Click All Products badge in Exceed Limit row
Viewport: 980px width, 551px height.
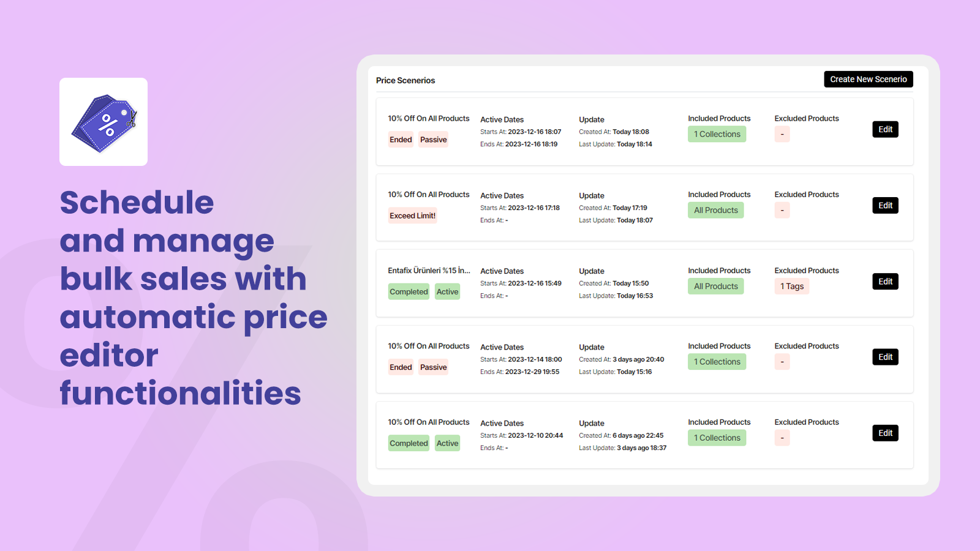[x=715, y=211]
